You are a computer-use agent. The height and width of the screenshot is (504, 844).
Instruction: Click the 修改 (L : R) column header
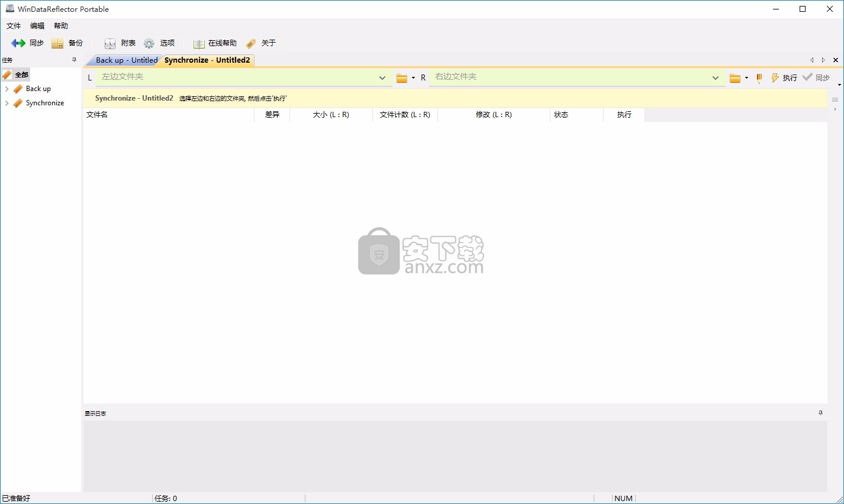tap(494, 115)
